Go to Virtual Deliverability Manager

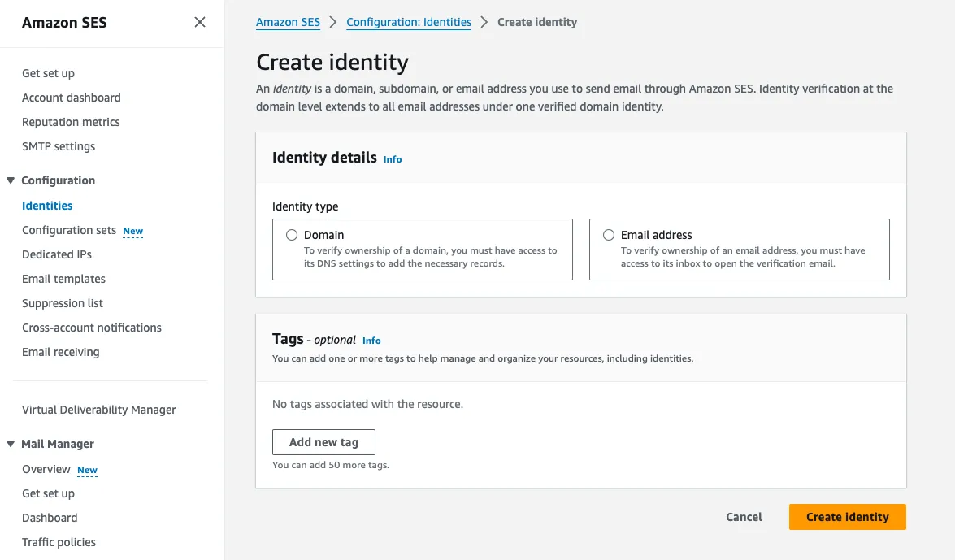coord(98,410)
